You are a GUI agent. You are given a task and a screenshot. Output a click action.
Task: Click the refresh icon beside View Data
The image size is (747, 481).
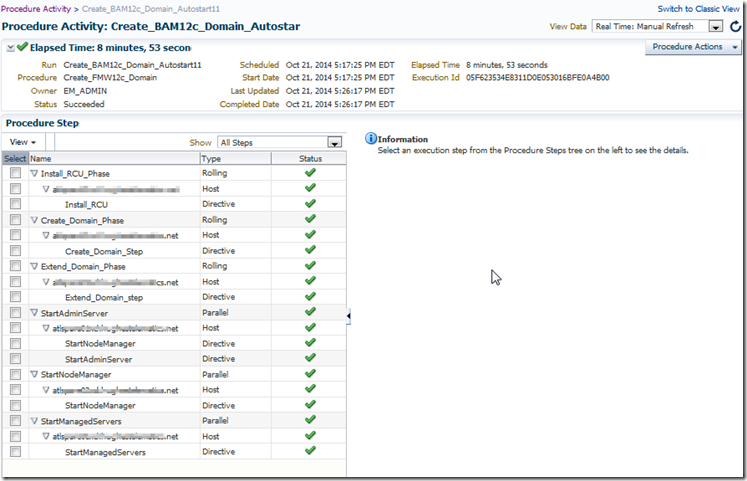(736, 27)
